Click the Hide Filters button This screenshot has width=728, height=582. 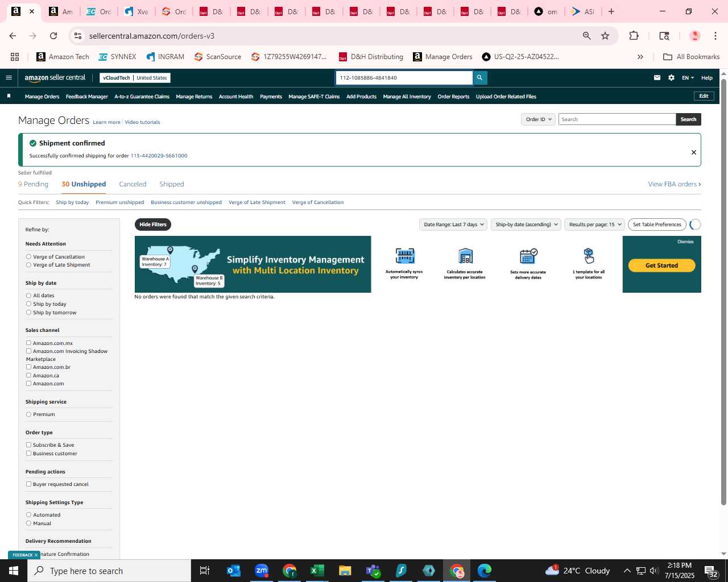point(153,225)
